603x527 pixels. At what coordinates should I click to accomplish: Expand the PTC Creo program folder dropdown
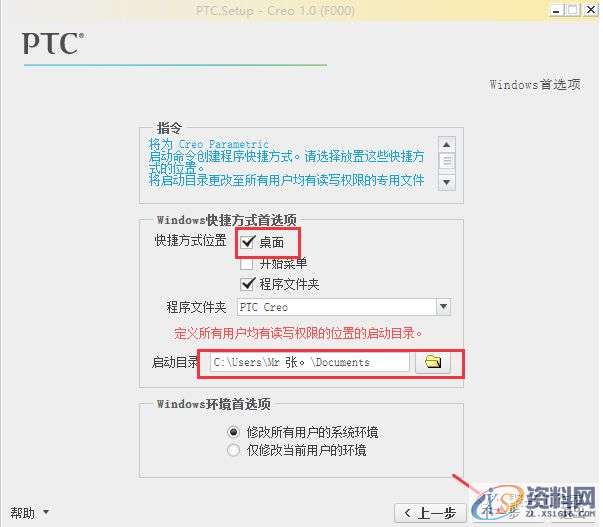point(443,307)
